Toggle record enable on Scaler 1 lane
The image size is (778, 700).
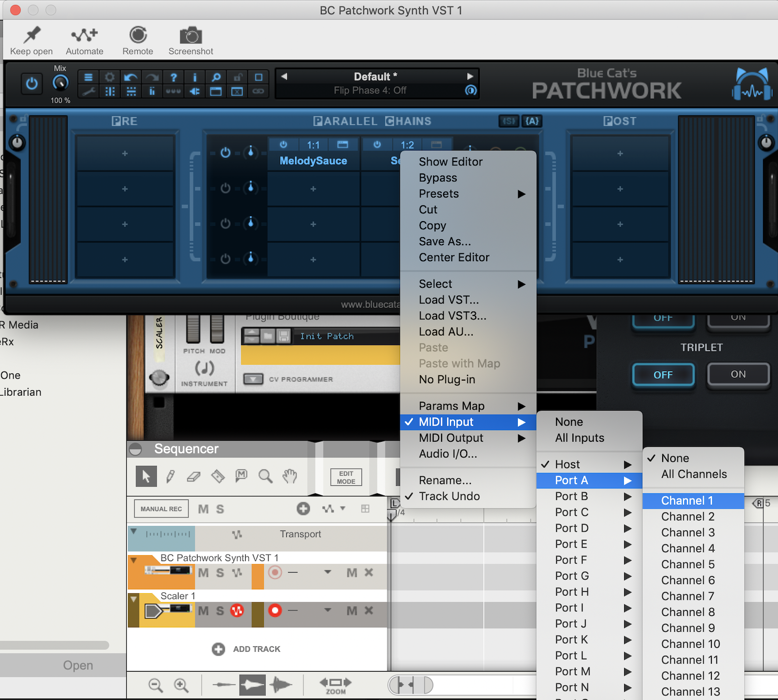275,610
